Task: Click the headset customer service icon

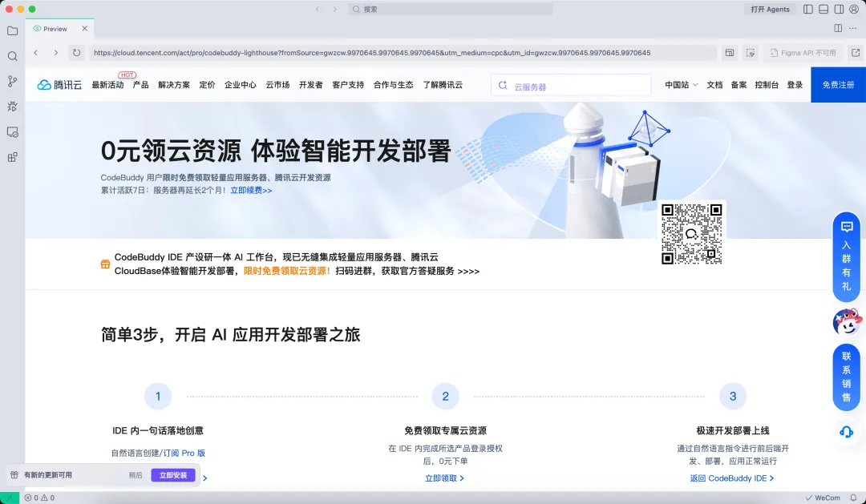Action: [x=846, y=432]
